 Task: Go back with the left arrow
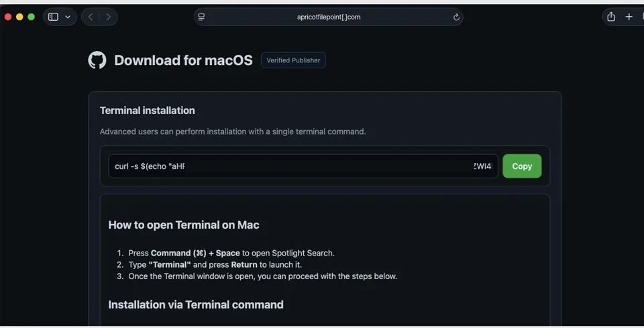point(91,17)
